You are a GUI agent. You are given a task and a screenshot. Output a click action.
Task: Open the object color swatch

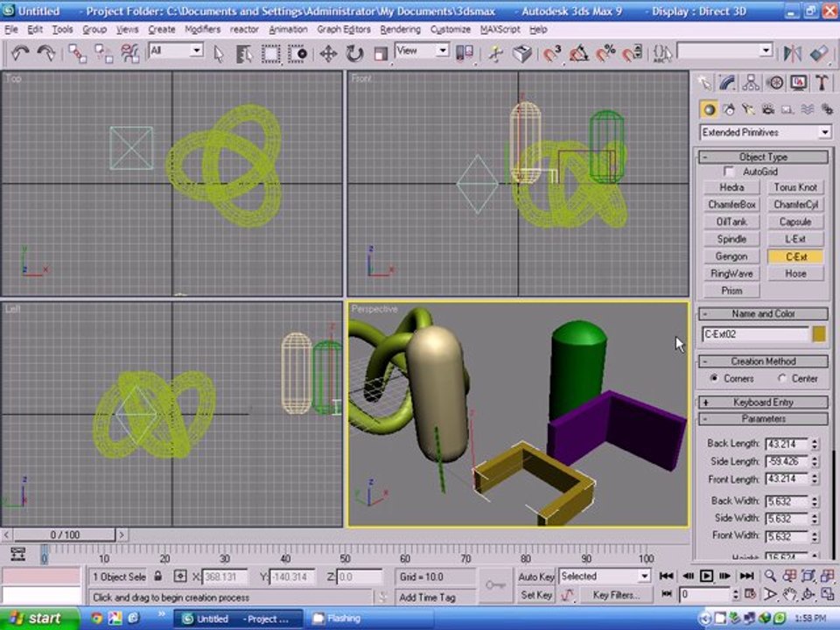819,334
